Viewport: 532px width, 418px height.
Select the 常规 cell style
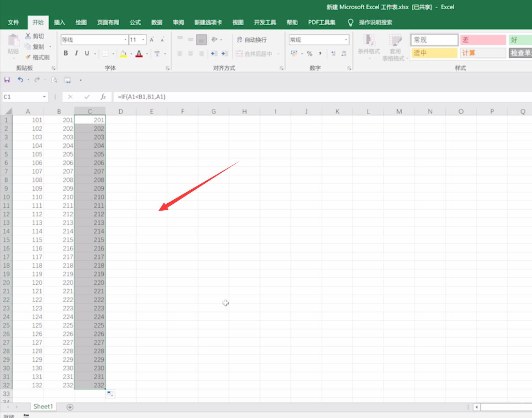point(434,40)
